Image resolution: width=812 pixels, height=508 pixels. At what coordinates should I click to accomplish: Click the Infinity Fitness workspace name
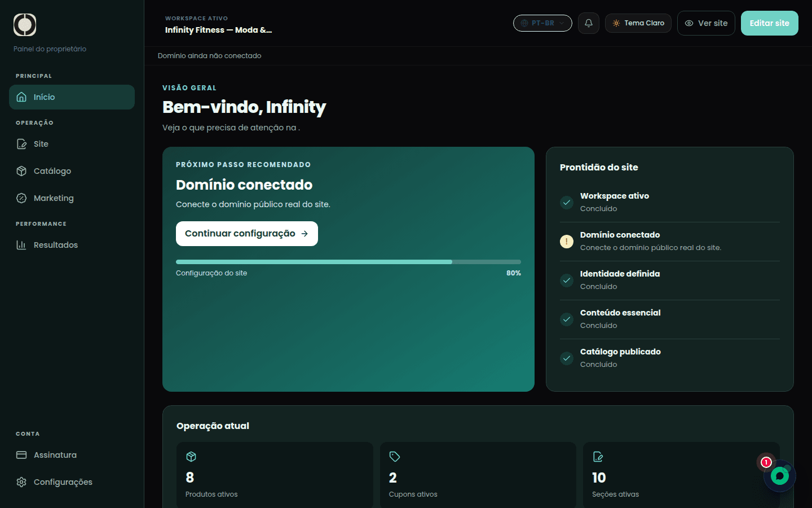point(219,30)
